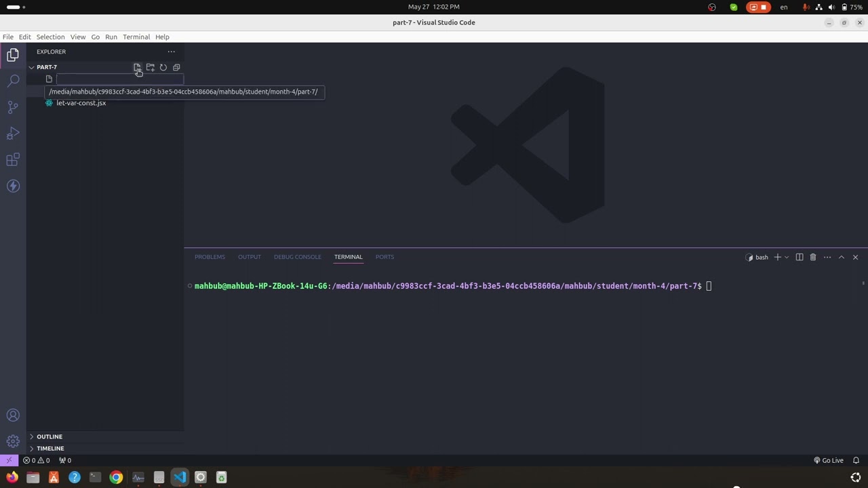Open the Edit menu
This screenshot has width=868, height=488.
pyautogui.click(x=24, y=37)
